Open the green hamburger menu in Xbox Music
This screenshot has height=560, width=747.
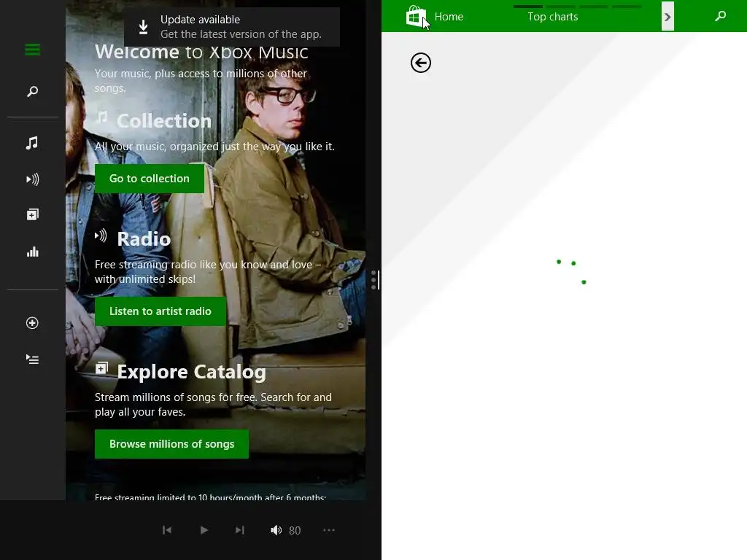click(x=32, y=50)
